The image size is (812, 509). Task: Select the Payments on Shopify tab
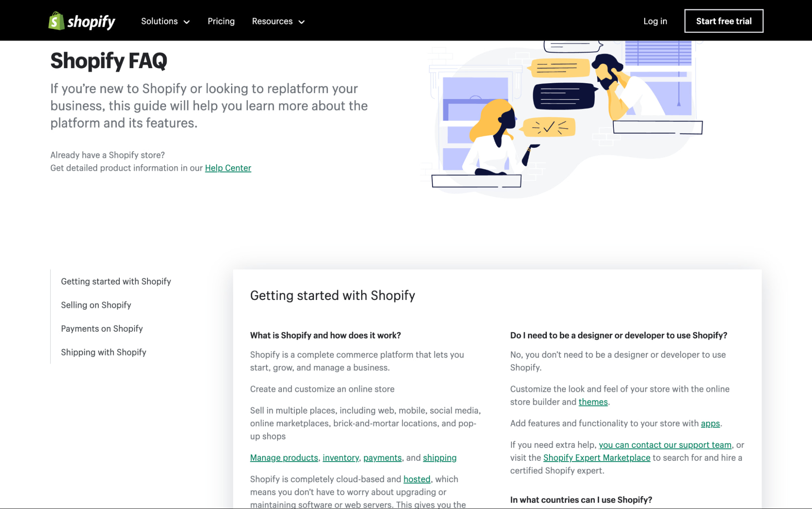click(102, 328)
